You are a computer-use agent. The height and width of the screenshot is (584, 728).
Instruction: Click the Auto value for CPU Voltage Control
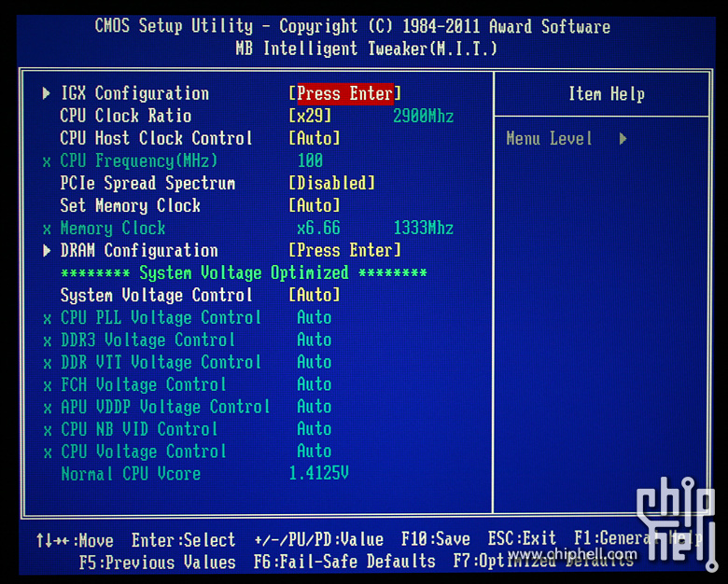pos(315,452)
